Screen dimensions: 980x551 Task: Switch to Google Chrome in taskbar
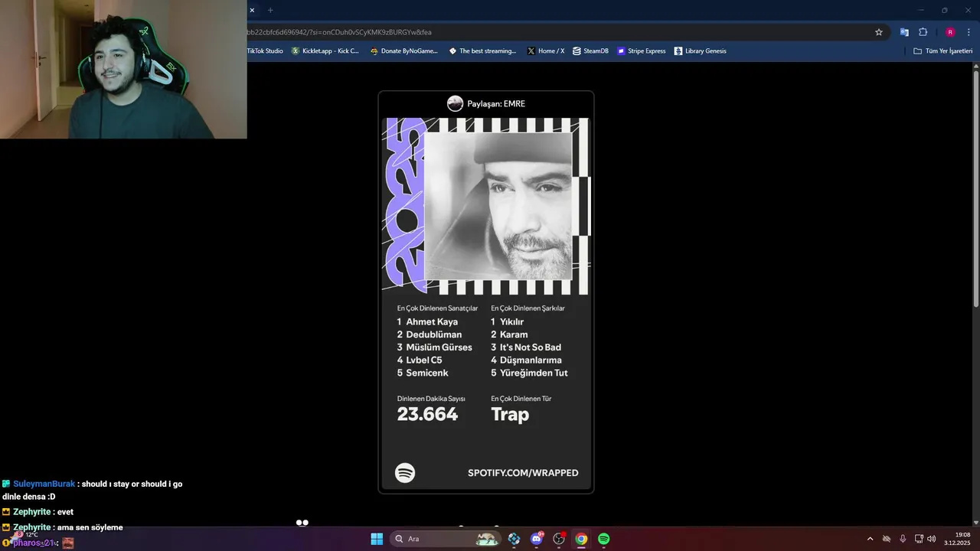coord(581,539)
